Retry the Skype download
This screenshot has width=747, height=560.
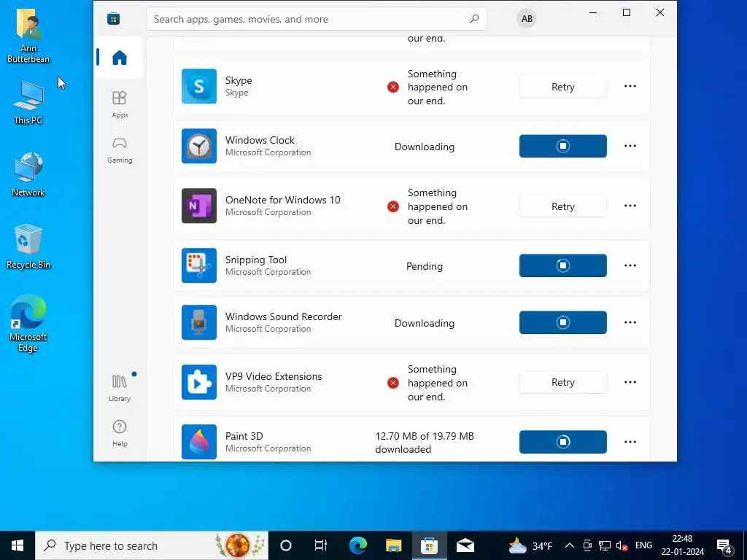click(563, 87)
